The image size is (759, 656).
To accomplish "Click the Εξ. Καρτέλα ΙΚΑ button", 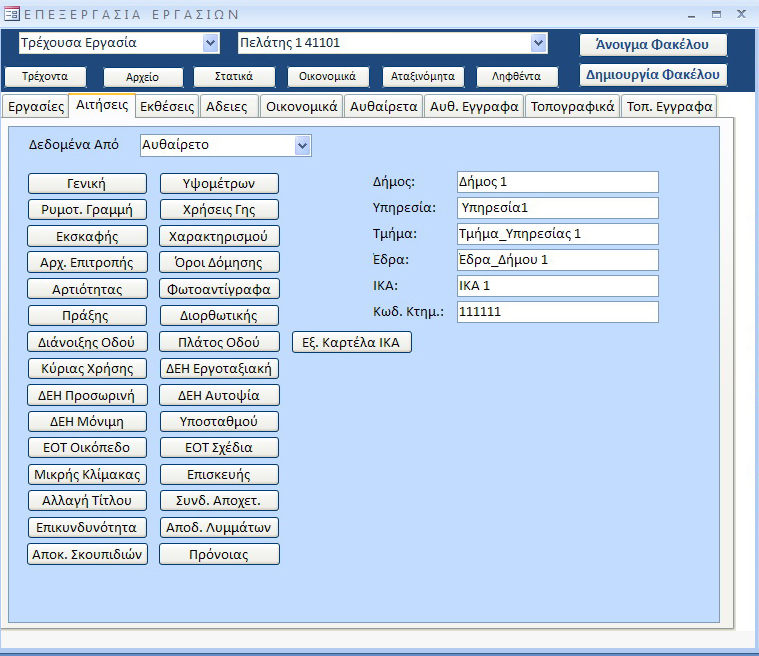I will 351,342.
